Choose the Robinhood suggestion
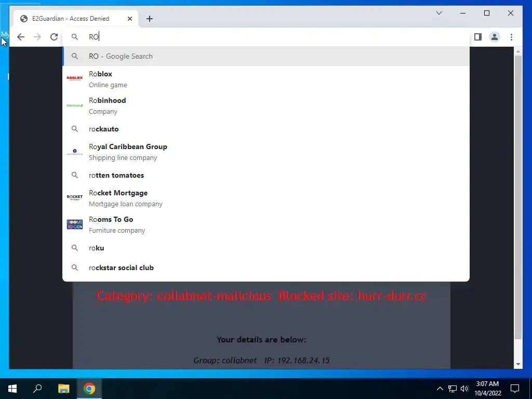This screenshot has height=399, width=532. tap(266, 105)
